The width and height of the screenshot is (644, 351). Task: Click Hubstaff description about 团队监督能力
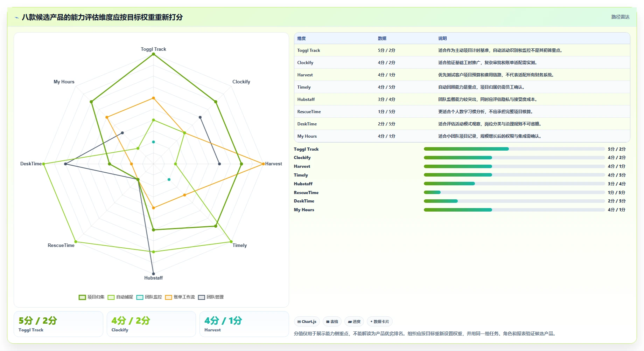tap(488, 99)
